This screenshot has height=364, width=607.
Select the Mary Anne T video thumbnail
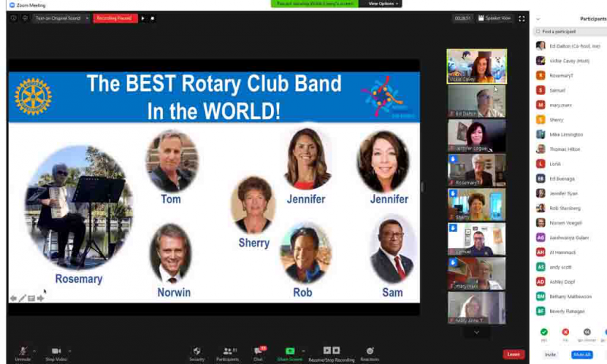(476, 308)
